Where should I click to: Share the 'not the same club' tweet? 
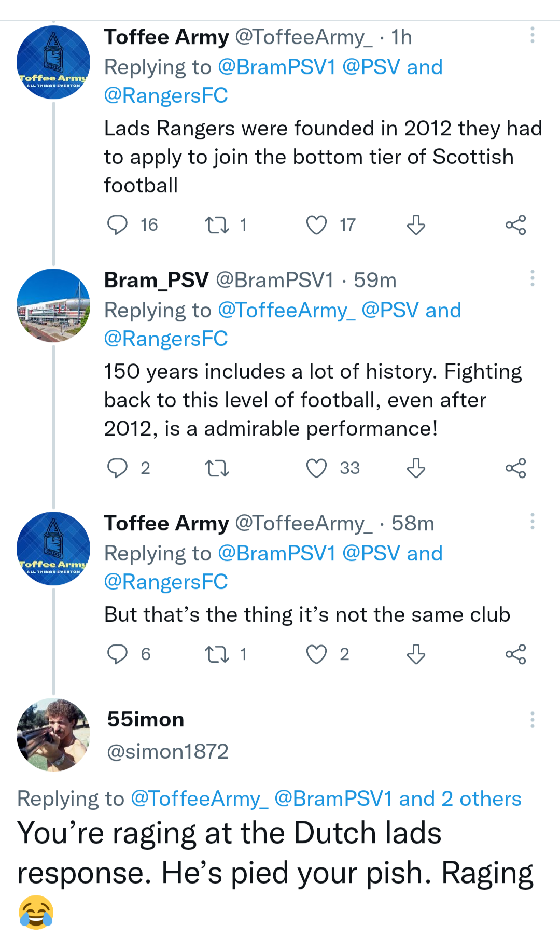pyautogui.click(x=515, y=654)
